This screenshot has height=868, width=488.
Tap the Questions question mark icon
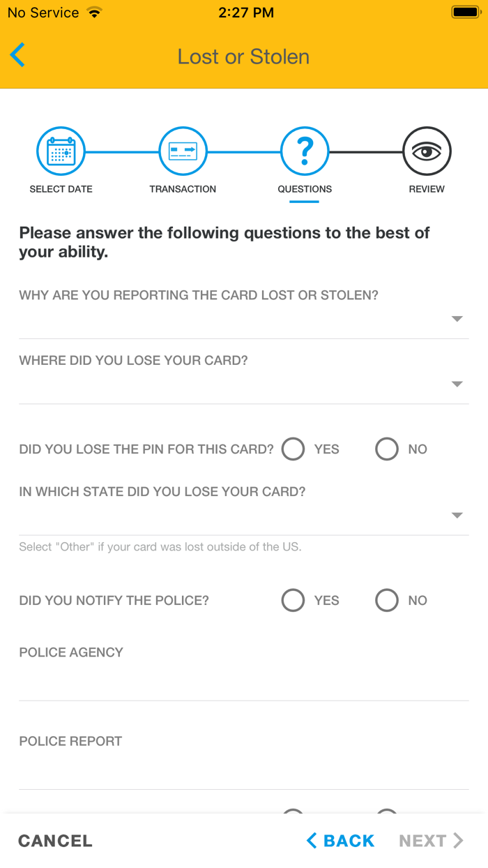(305, 151)
